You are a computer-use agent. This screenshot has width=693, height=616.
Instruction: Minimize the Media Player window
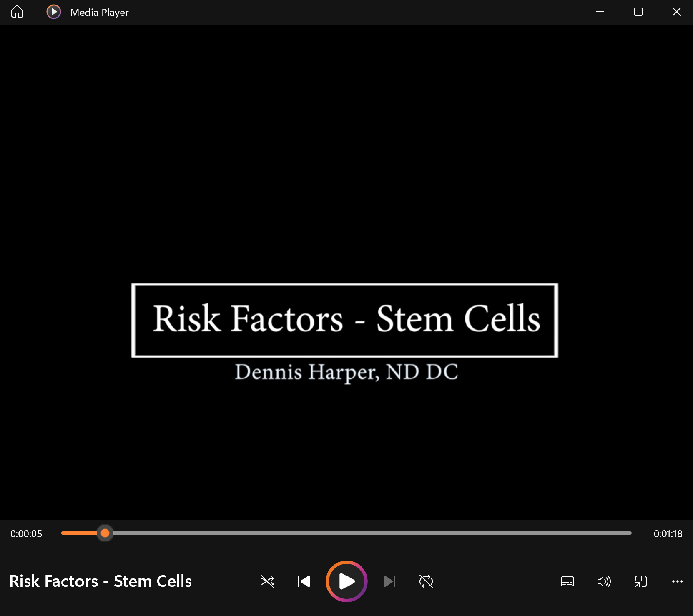pos(600,12)
